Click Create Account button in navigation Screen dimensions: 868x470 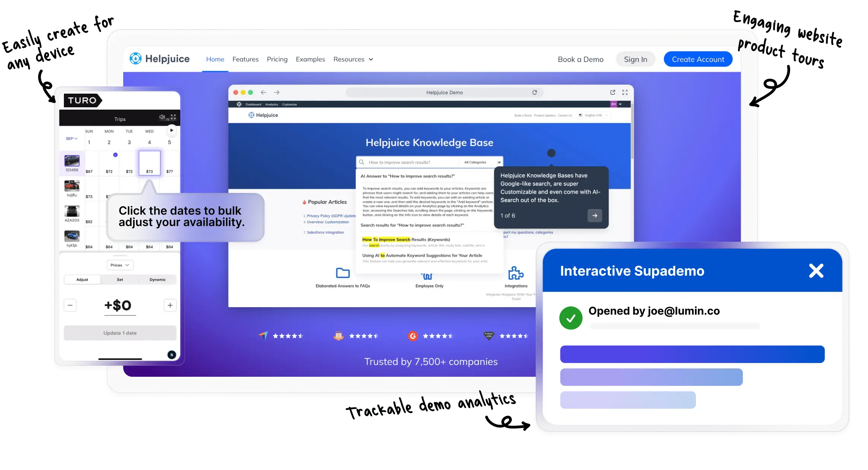pos(698,59)
